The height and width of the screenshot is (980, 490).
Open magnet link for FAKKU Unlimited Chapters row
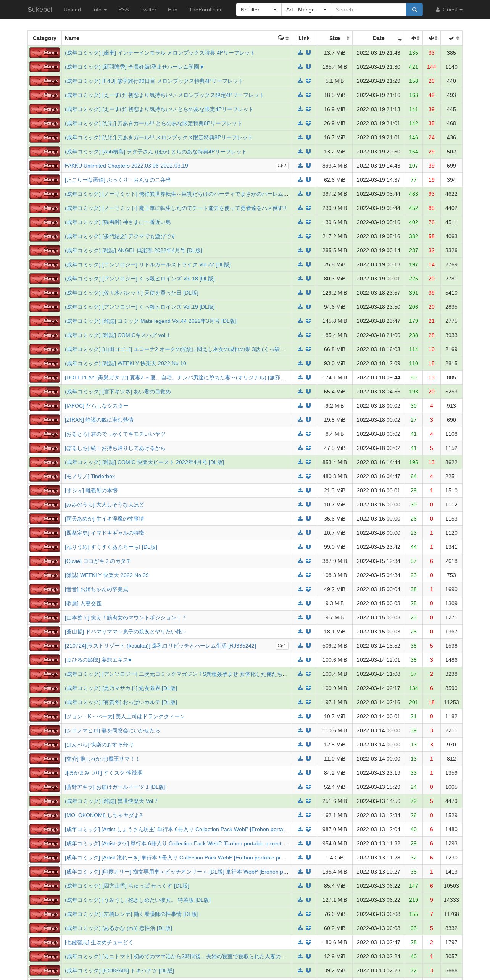[308, 166]
